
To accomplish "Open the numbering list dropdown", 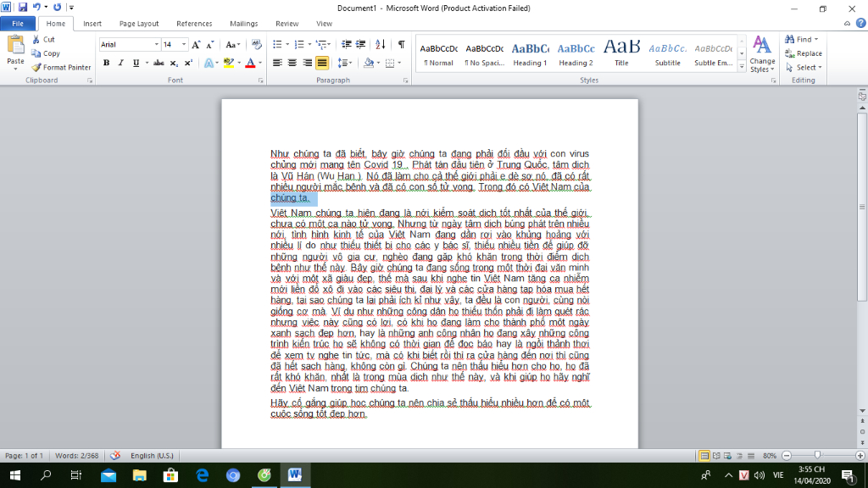I will pos(309,44).
